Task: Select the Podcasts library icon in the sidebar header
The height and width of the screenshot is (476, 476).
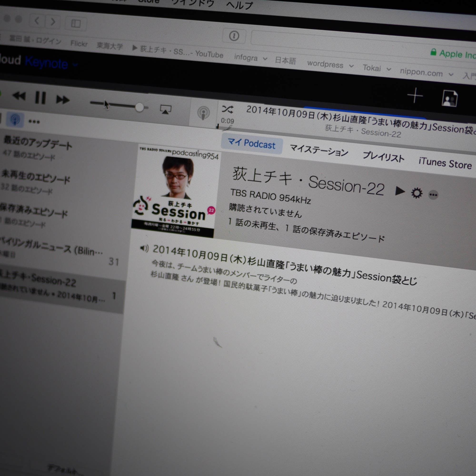Action: (15, 119)
